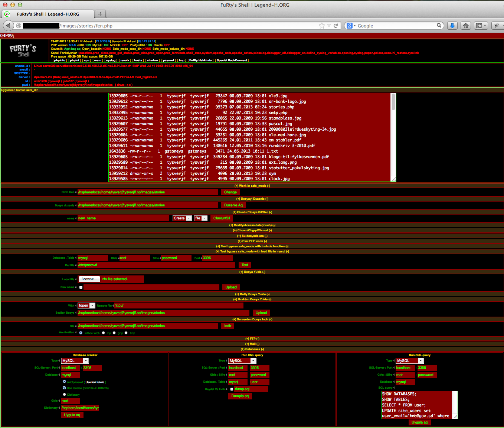Click the Change directory button

tap(230, 192)
